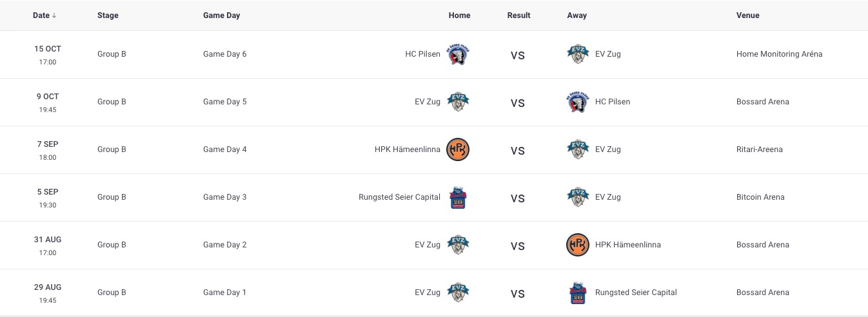
Task: Click the Venue column header
Action: (748, 15)
